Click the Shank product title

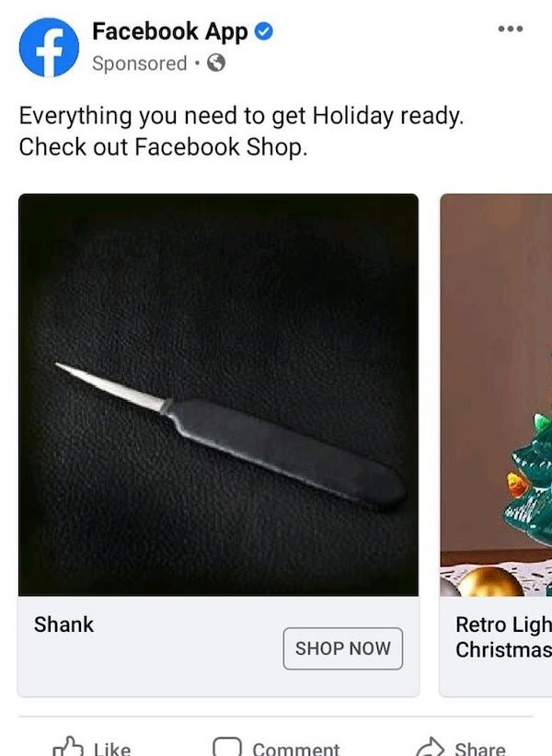63,624
